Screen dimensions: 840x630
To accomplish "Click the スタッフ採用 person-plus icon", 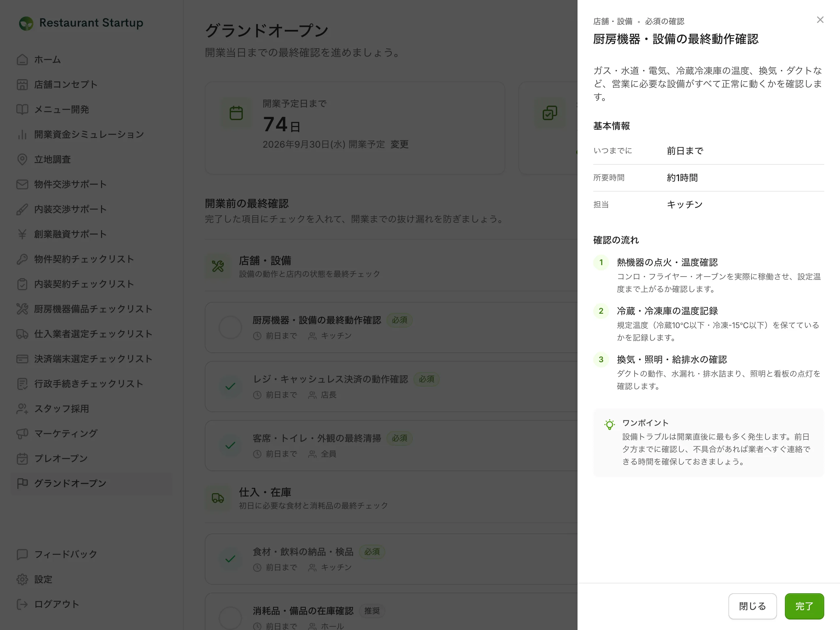I will pyautogui.click(x=22, y=409).
